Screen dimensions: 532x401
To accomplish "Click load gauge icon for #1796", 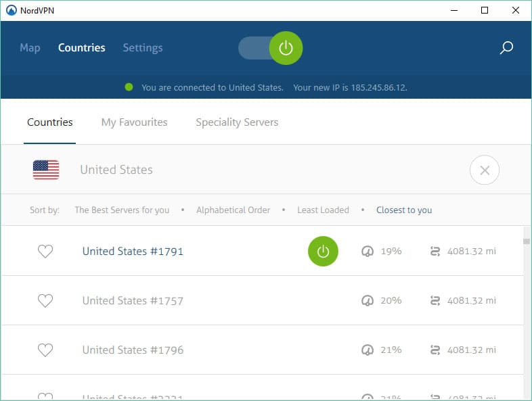I will tap(368, 350).
